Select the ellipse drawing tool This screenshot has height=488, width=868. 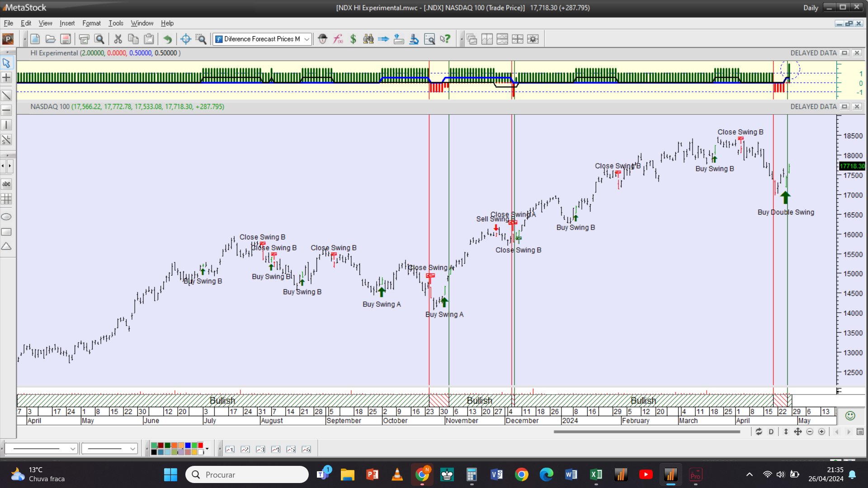pos(6,217)
